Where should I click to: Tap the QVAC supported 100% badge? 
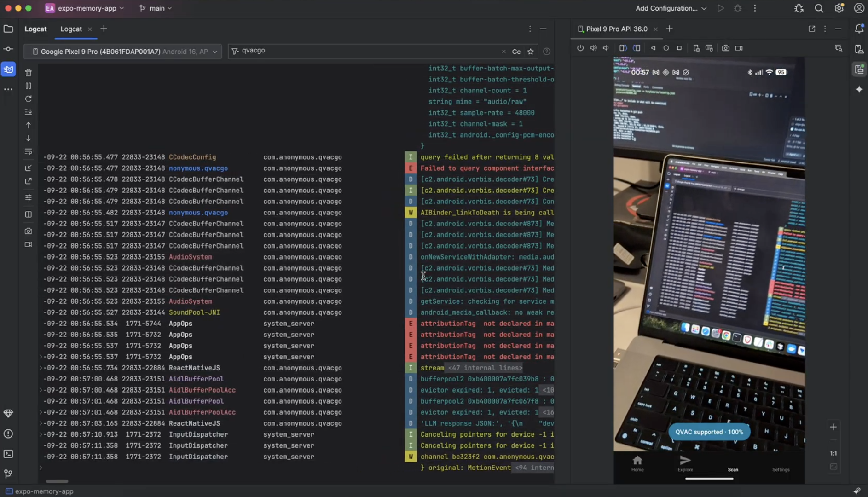click(709, 432)
